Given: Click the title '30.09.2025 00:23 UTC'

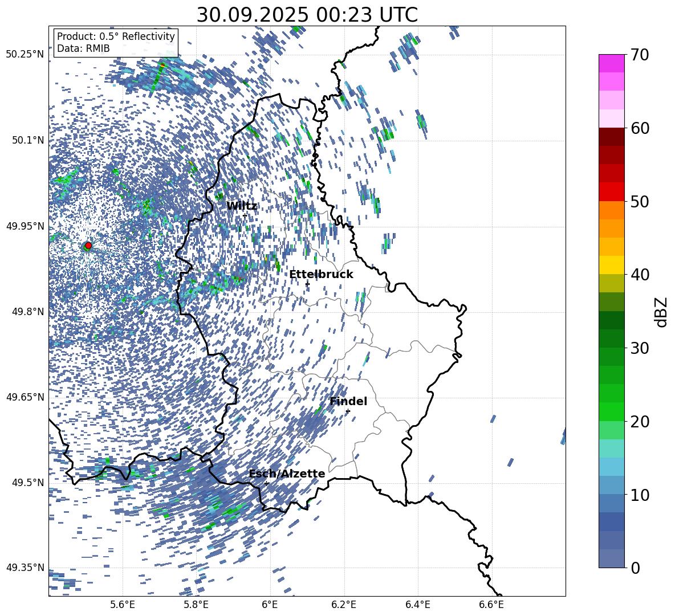Looking at the screenshot, I should click(x=307, y=15).
